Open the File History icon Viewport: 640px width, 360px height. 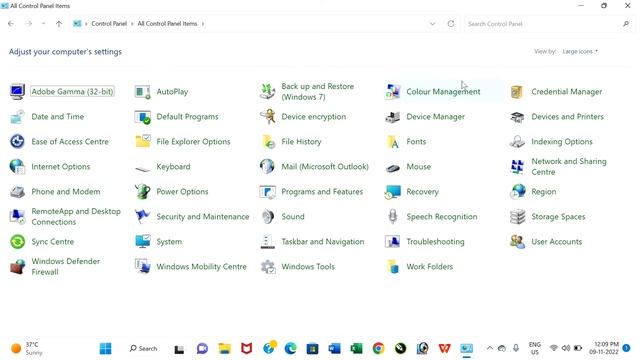point(267,142)
